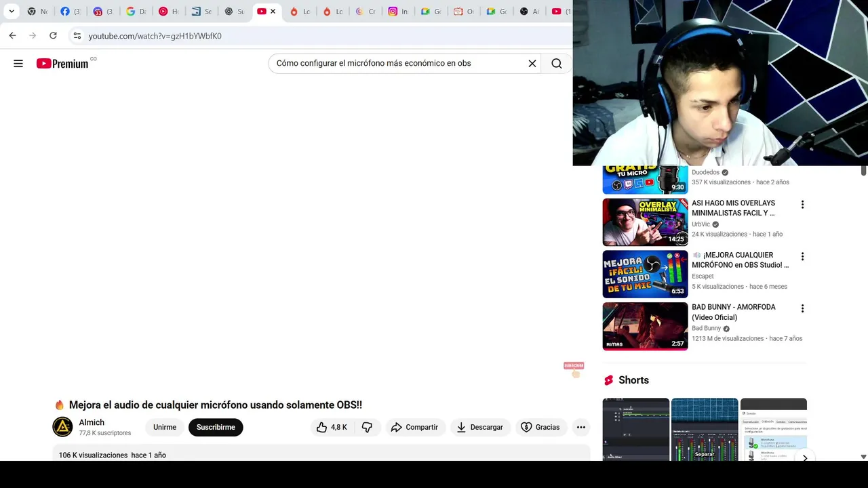Open the Overlay Minimalista video thumbnail
The height and width of the screenshot is (488, 868).
[645, 222]
